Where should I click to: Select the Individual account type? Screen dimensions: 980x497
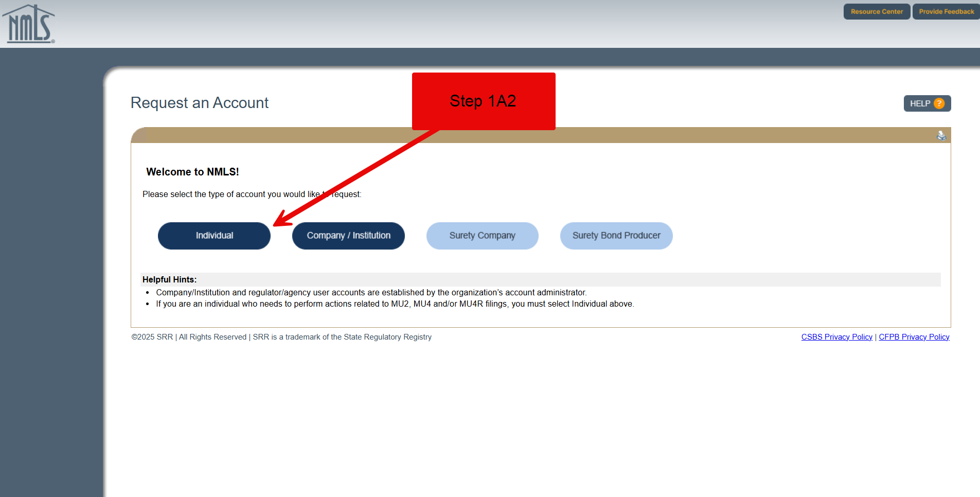[x=214, y=236]
